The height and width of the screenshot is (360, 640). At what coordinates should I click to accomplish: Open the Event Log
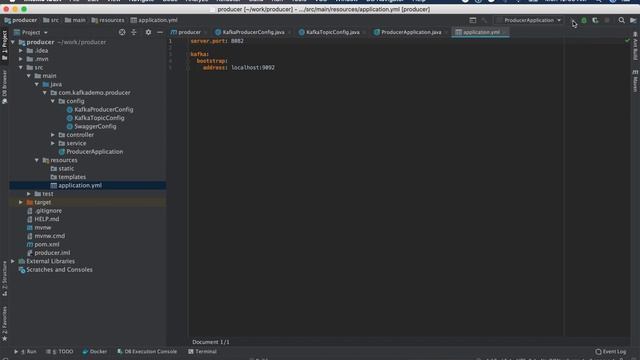[611, 351]
